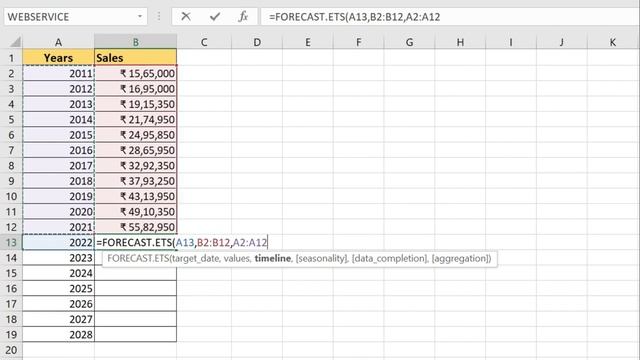Select sales value ₹ 19,15,350

tap(136, 104)
